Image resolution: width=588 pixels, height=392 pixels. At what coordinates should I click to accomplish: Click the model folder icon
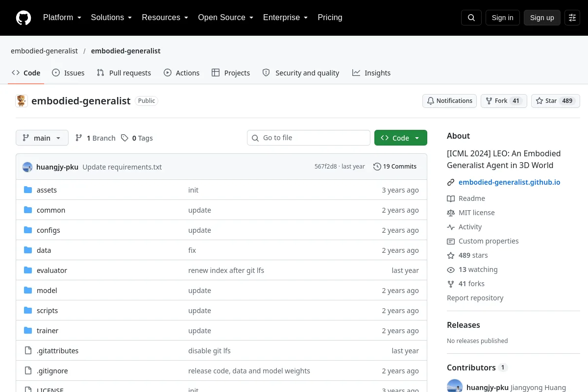click(28, 291)
